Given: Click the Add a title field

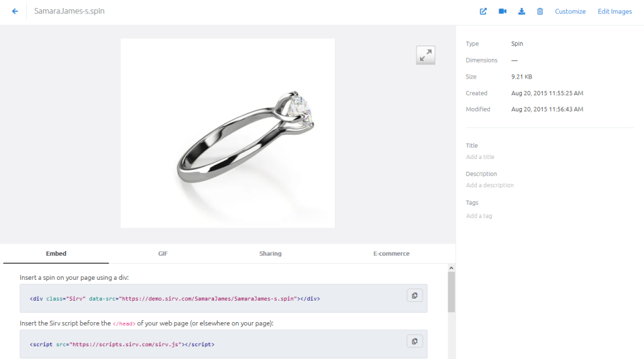Looking at the screenshot, I should tap(480, 157).
